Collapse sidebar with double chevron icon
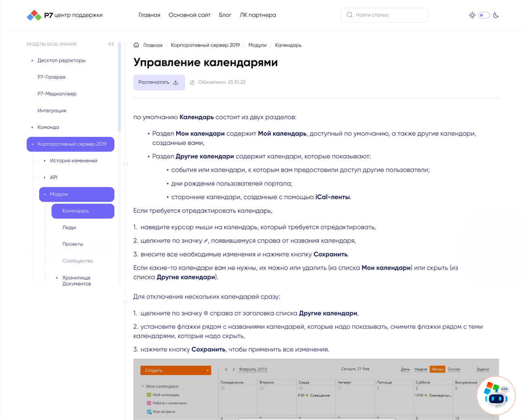The width and height of the screenshot is (525, 420). [111, 44]
